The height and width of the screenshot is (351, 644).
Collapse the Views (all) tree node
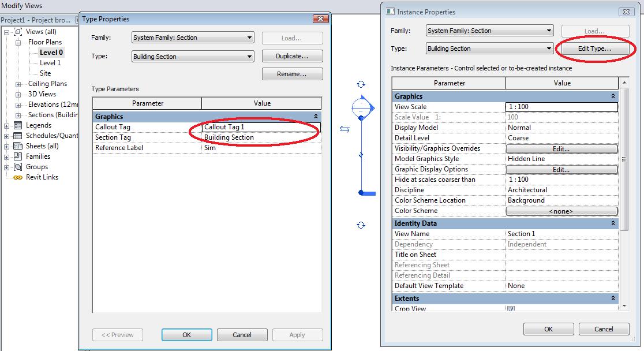click(6, 32)
